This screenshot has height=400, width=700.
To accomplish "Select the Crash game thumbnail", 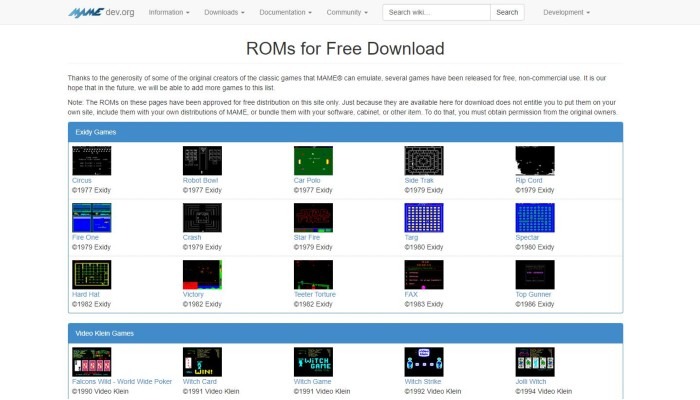I will pos(202,218).
